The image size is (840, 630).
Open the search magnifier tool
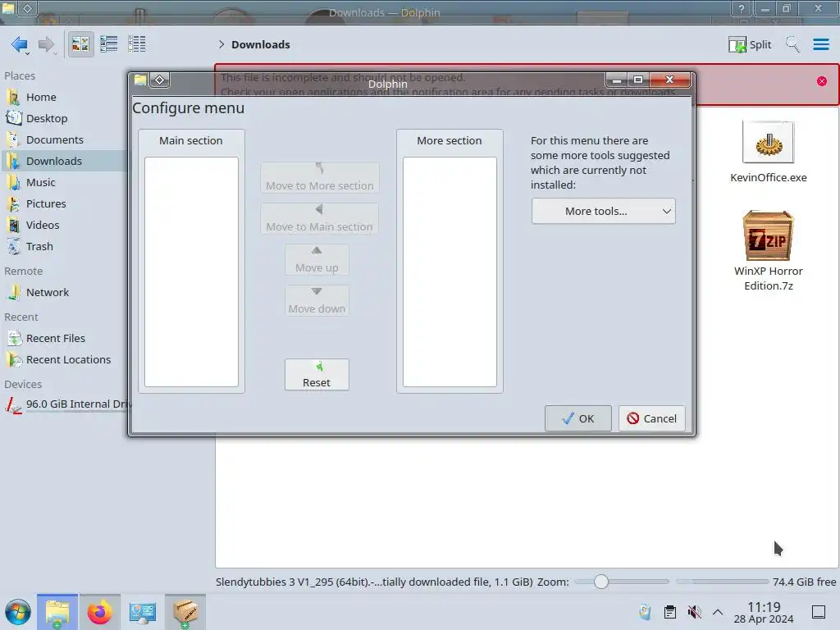(x=792, y=44)
